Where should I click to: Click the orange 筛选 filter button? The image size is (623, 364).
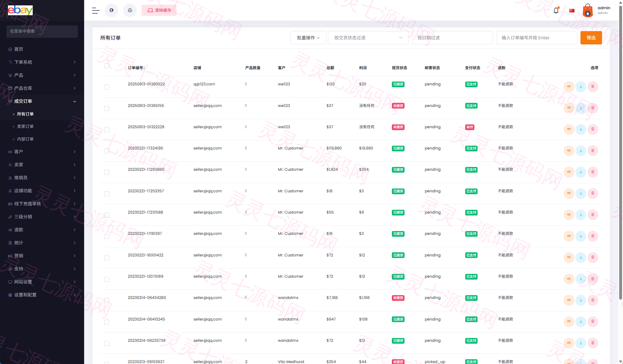(x=591, y=38)
